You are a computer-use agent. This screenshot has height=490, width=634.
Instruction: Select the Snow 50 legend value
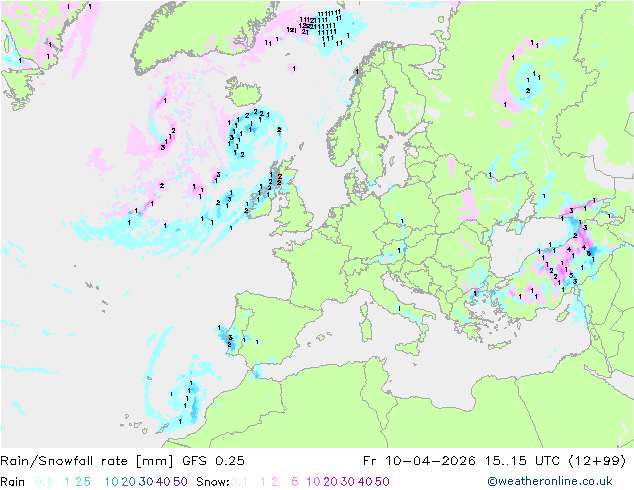tap(382, 482)
